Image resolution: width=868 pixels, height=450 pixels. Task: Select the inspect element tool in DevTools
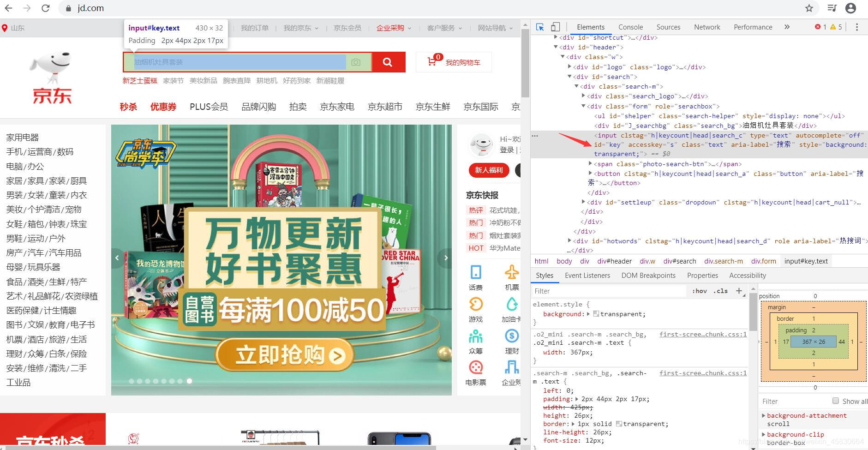pyautogui.click(x=539, y=27)
